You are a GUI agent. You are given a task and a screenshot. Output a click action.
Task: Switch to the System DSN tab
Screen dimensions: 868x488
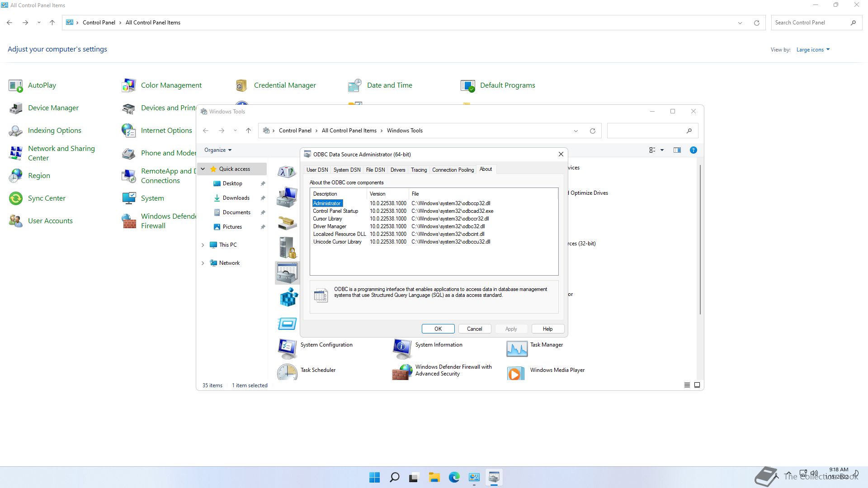[347, 170]
